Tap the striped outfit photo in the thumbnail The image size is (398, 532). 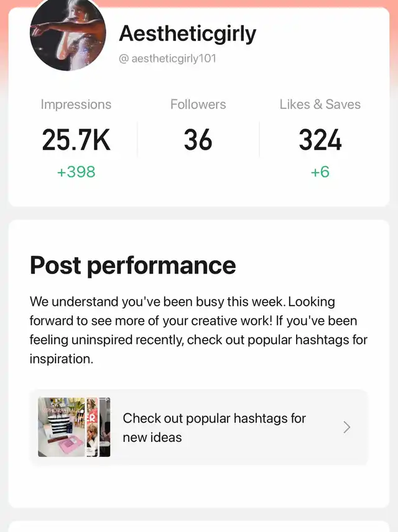tap(61, 427)
